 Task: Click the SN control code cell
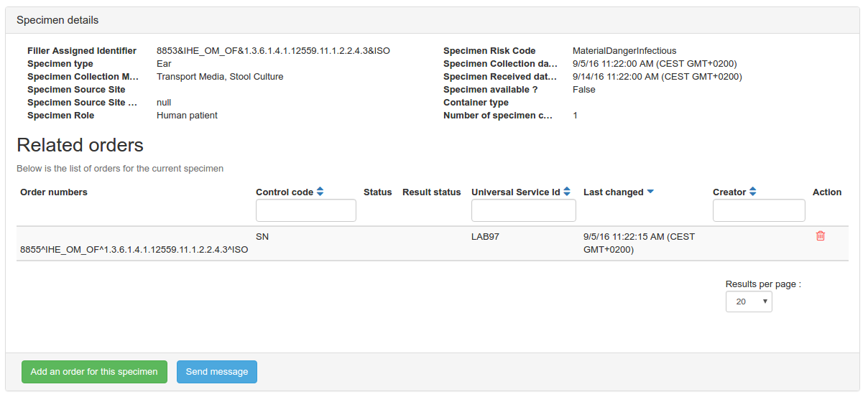tap(262, 236)
